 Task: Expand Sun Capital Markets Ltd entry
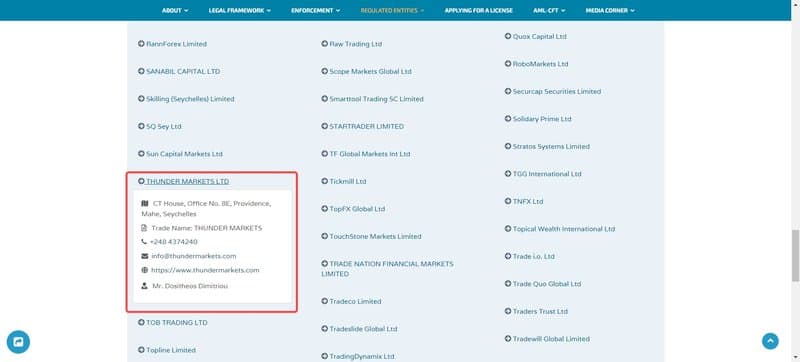click(x=180, y=154)
